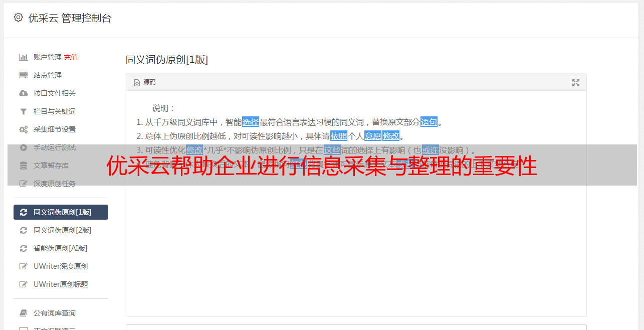This screenshot has height=330, width=644.
Task: Open 账户管理 bar chart icon
Action: click(x=23, y=57)
